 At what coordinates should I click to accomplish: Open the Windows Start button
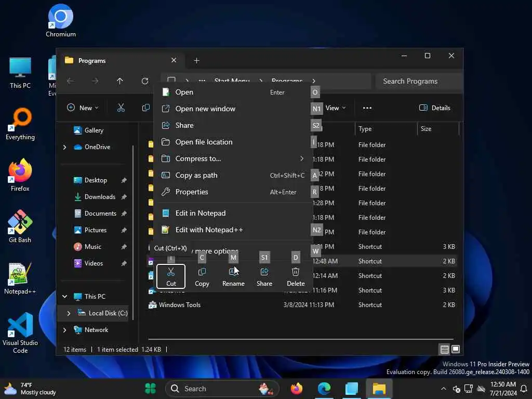(150, 389)
